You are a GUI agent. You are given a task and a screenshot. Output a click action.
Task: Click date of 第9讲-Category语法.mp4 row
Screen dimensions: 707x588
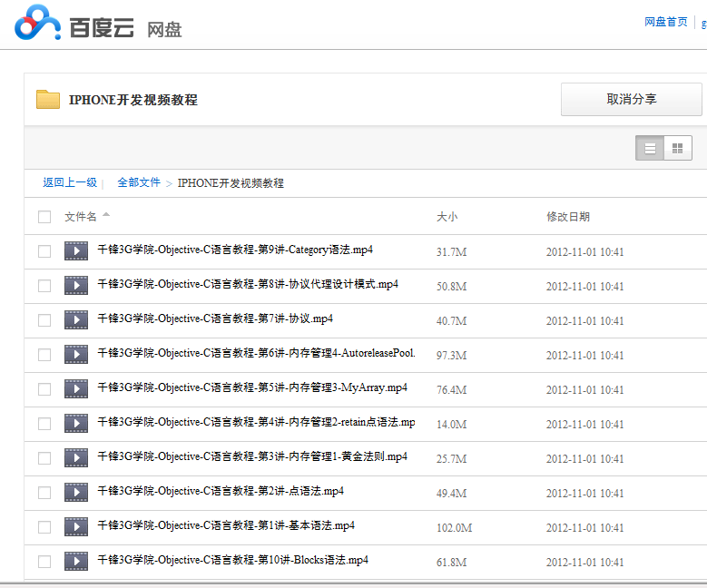tap(584, 252)
